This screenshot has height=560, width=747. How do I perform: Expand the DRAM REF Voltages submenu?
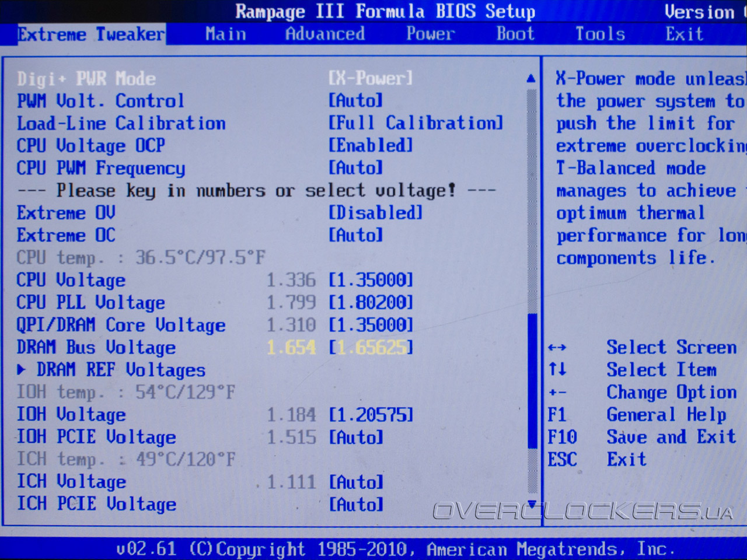(111, 370)
